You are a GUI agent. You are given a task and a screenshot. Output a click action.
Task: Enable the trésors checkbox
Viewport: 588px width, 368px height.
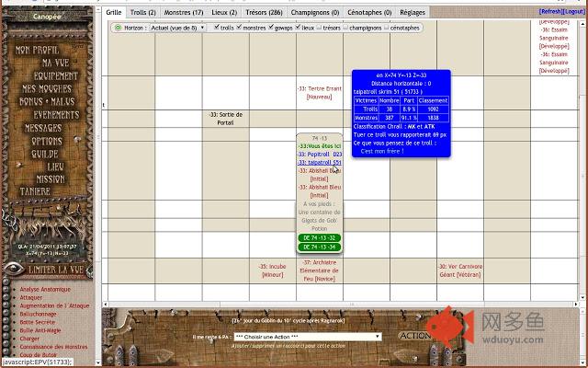pyautogui.click(x=319, y=27)
